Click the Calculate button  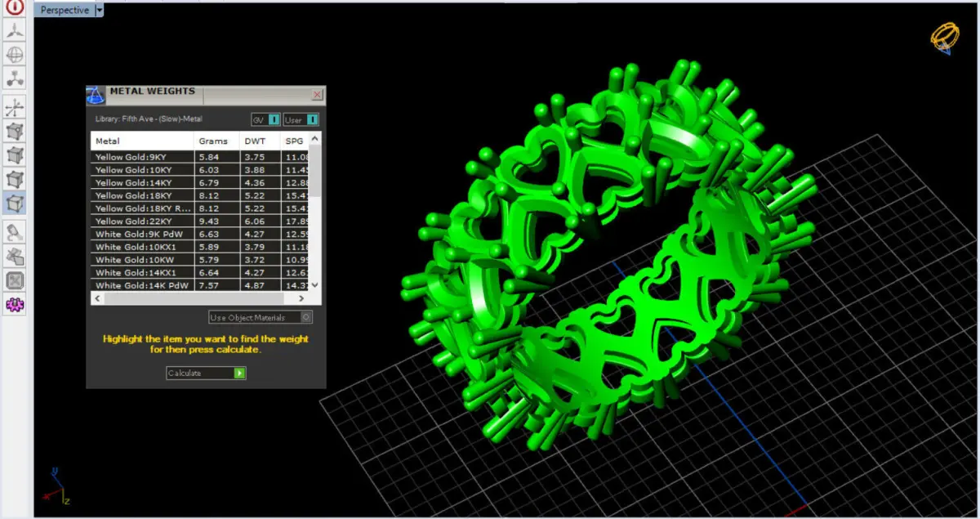206,373
